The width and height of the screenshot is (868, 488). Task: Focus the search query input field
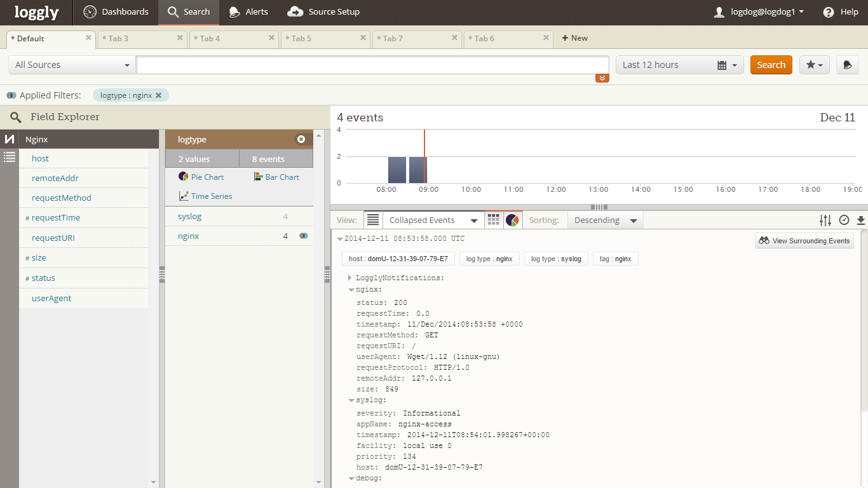[x=373, y=65]
